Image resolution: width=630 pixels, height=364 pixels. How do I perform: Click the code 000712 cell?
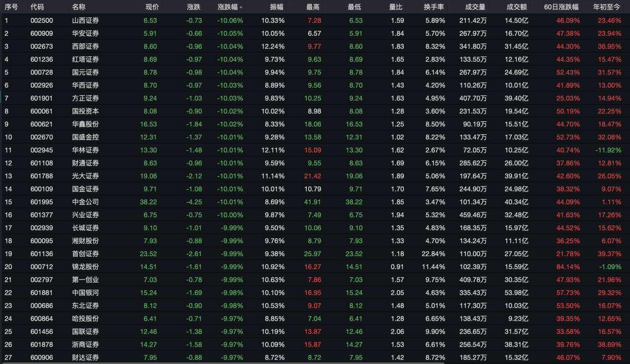click(x=42, y=266)
